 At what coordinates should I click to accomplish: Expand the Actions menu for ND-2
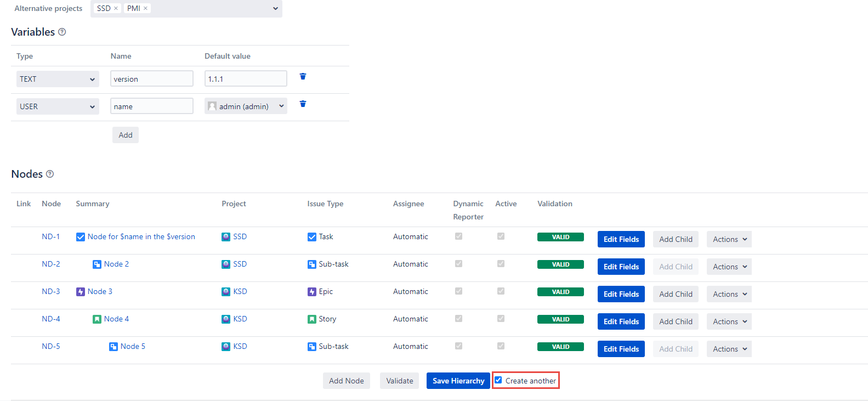(x=729, y=267)
